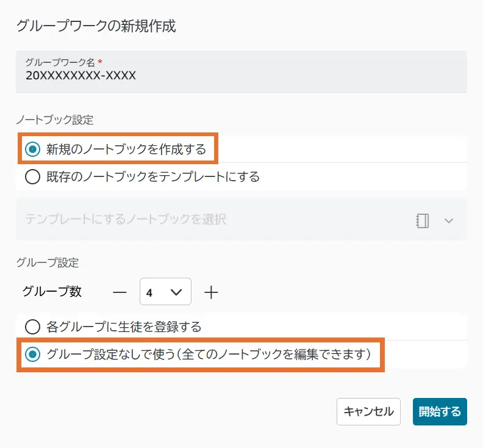
Task: Click the chevron arrow in template selector
Action: [449, 220]
